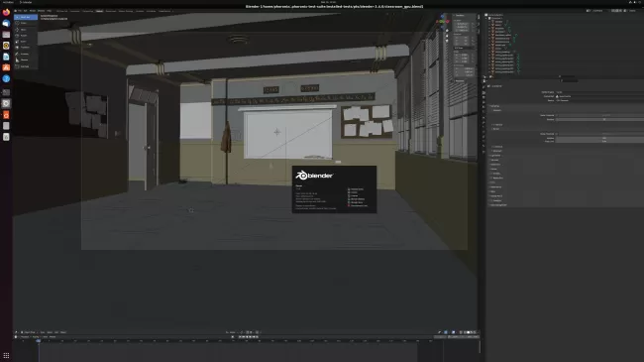Select the Measure tool

point(26,60)
